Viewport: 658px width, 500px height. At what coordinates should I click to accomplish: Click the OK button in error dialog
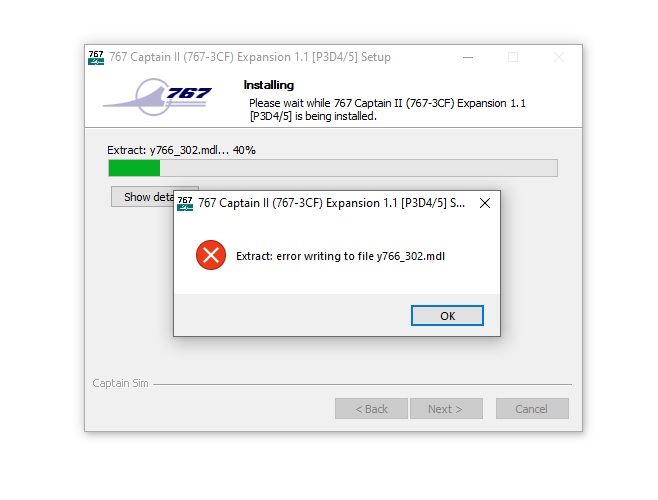(x=447, y=315)
